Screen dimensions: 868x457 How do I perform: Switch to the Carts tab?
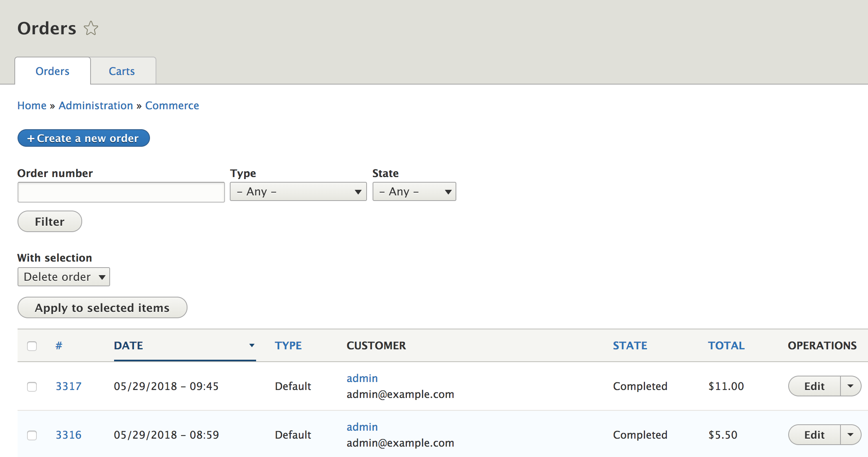tap(122, 71)
